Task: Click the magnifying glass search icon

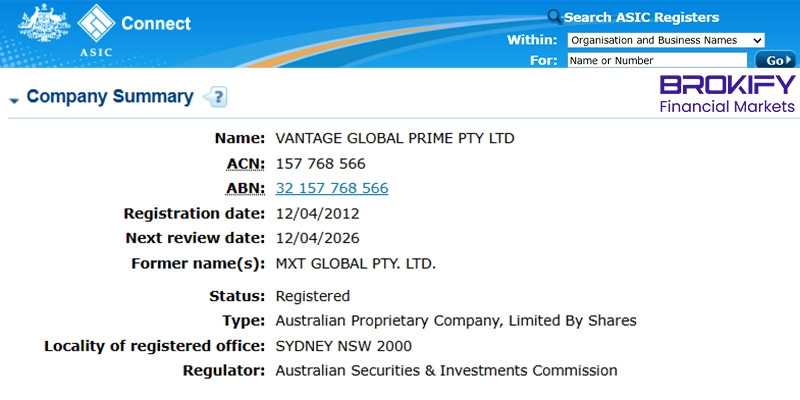Action: click(554, 17)
